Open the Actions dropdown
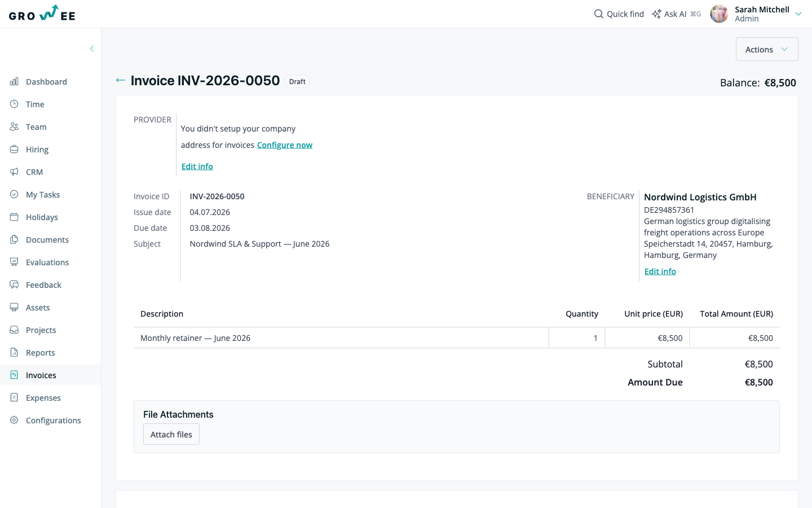Viewport: 812px width, 508px height. pos(767,49)
